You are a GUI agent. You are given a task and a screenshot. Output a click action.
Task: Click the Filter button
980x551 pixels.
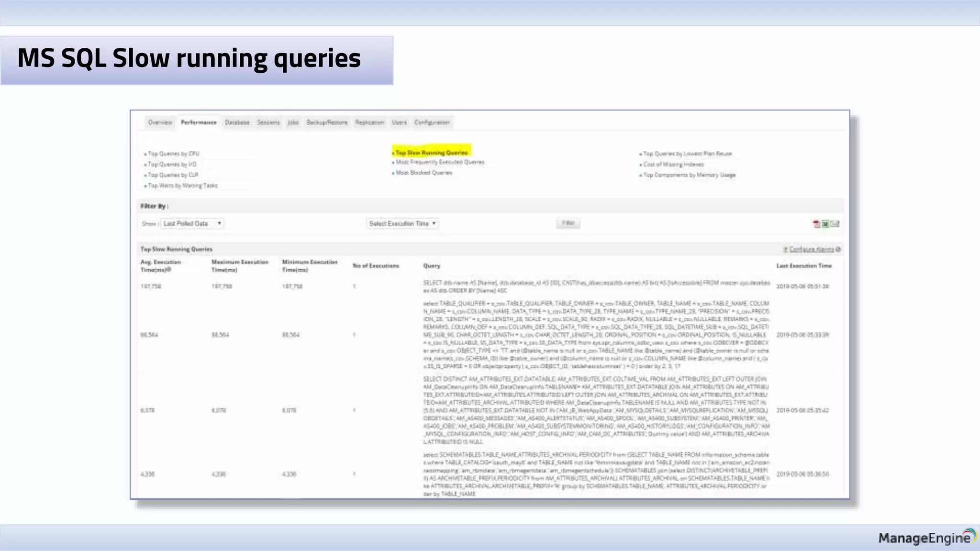tap(568, 223)
